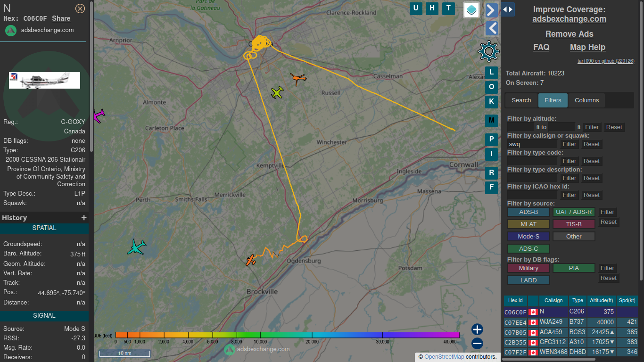Screen dimensions: 644x362
Task: Toggle PIA DB flag filter
Action: pyautogui.click(x=574, y=268)
